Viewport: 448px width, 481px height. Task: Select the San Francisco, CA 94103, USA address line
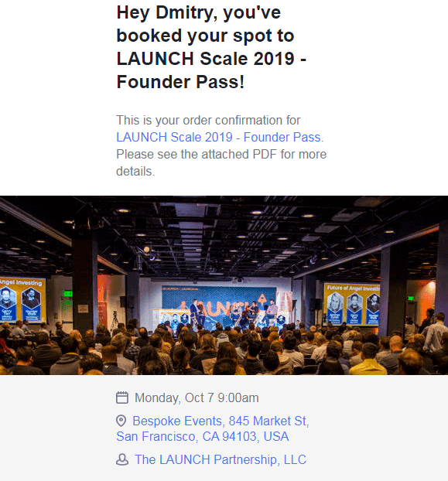[x=203, y=436]
